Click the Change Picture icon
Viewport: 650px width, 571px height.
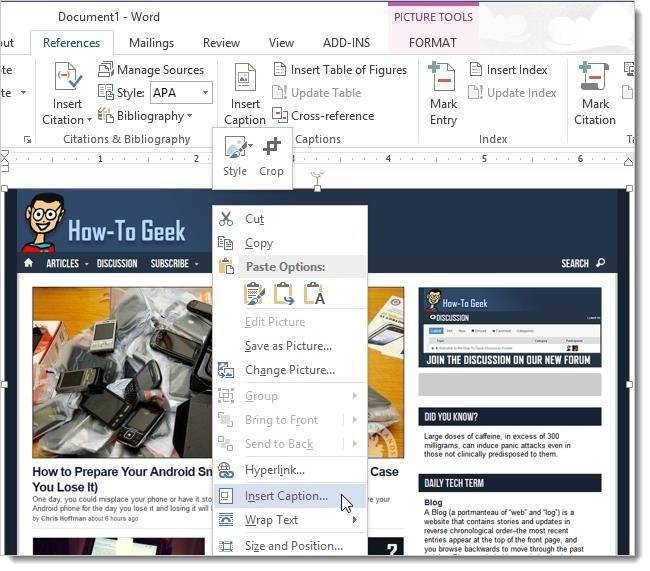point(226,370)
